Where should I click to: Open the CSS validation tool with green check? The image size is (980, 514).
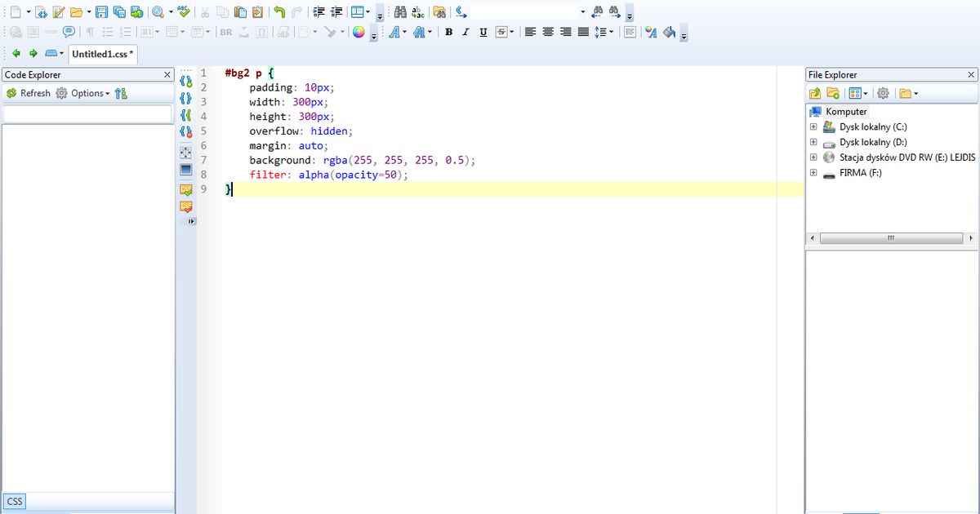pos(186,188)
